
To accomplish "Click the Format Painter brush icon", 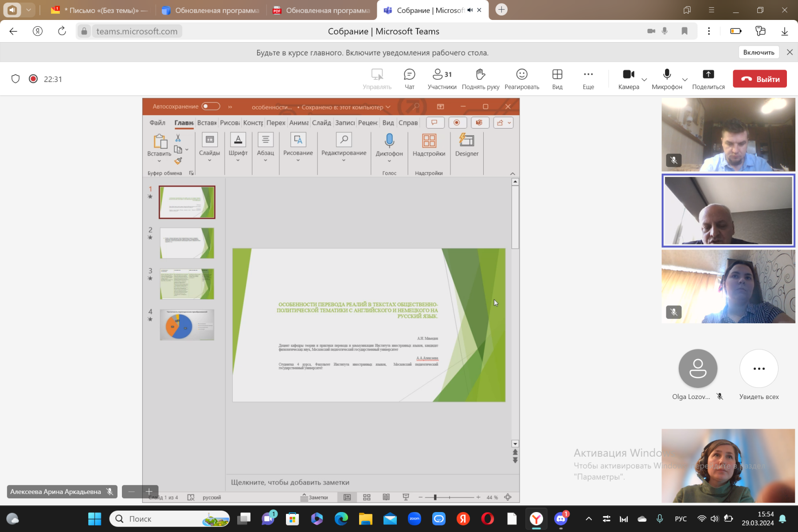I will (x=178, y=160).
